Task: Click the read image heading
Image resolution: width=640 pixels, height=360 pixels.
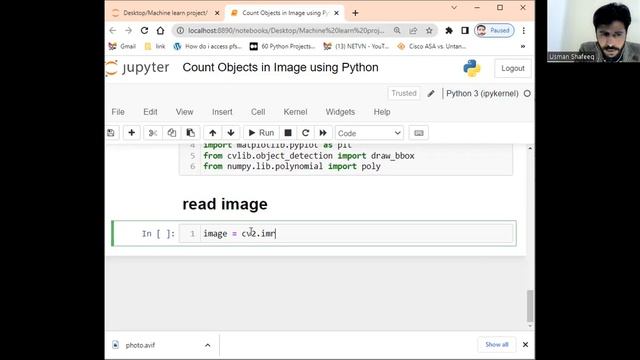Action: (x=225, y=204)
